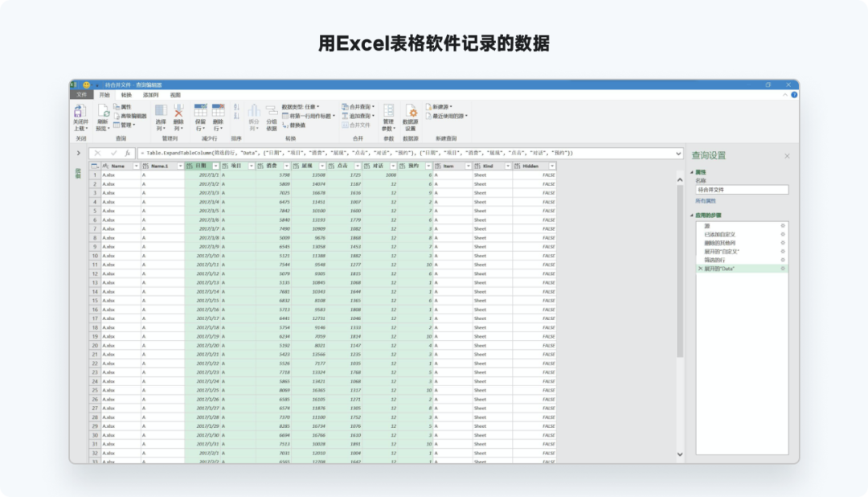Open the filter dropdown on the 日期 column
Image resolution: width=868 pixels, height=497 pixels.
tap(215, 166)
